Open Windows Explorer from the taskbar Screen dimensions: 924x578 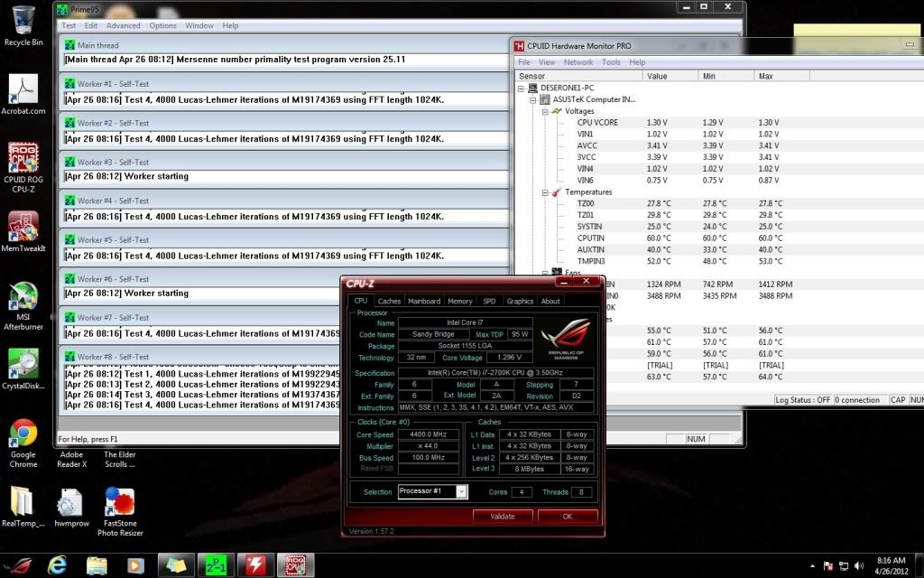97,565
